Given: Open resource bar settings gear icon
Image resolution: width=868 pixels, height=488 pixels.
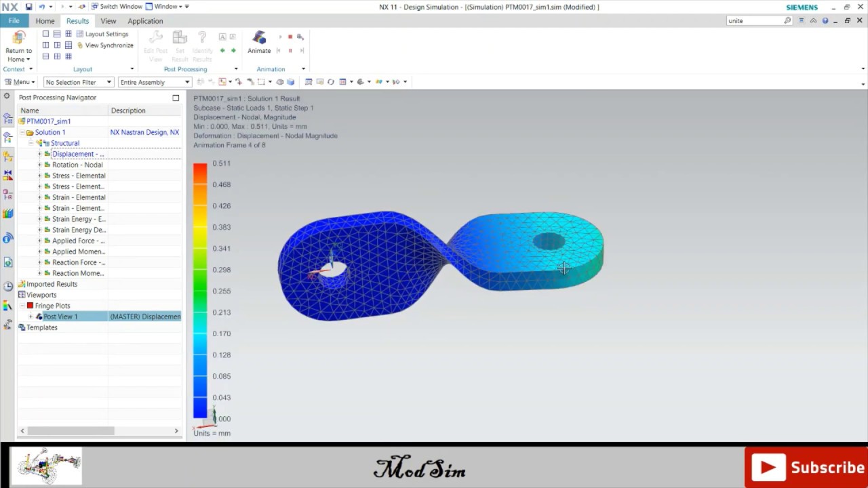Looking at the screenshot, I should pos(7,96).
